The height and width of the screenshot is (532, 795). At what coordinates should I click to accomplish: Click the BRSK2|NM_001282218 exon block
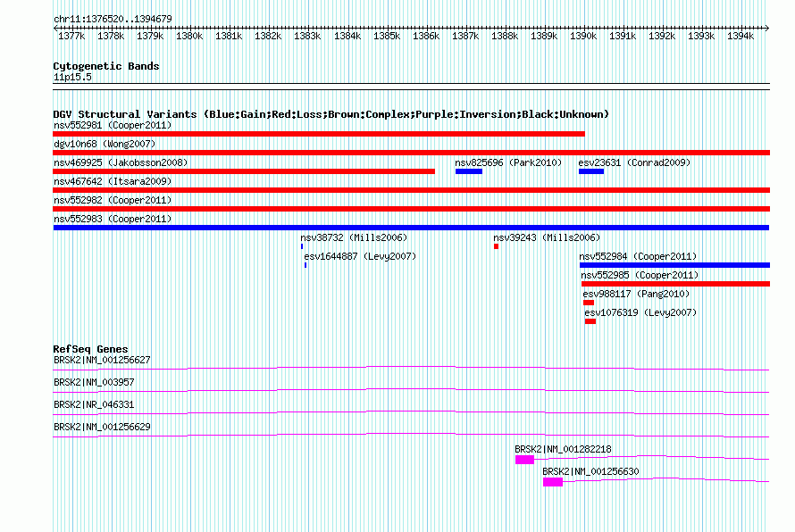pyautogui.click(x=524, y=460)
